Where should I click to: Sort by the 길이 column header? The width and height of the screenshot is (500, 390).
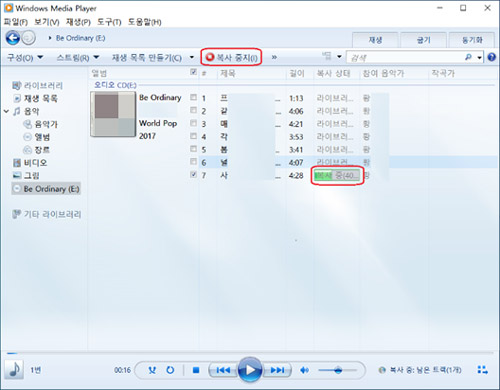[297, 73]
